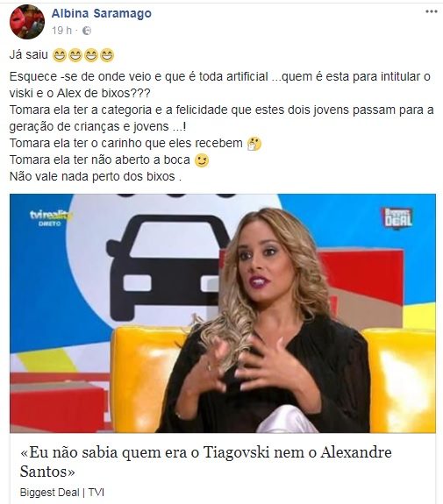Click the third grinning emoji after Já saiu
The height and width of the screenshot is (504, 443).
[91, 54]
